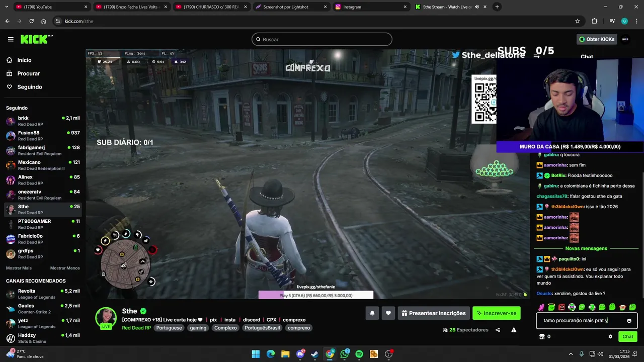The image size is (644, 362).
Task: Bookmark this page with star icon
Action: [x=578, y=21]
